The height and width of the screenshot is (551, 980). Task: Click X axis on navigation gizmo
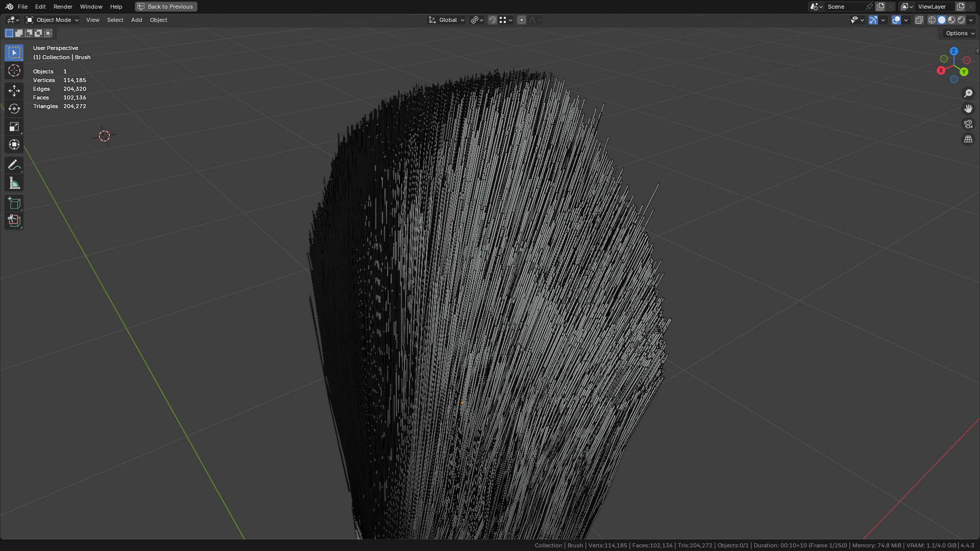tap(941, 70)
